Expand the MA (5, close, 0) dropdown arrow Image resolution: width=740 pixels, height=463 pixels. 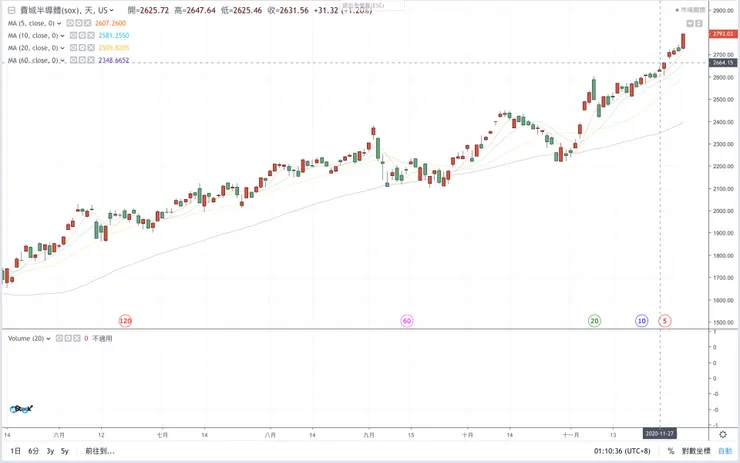click(59, 24)
